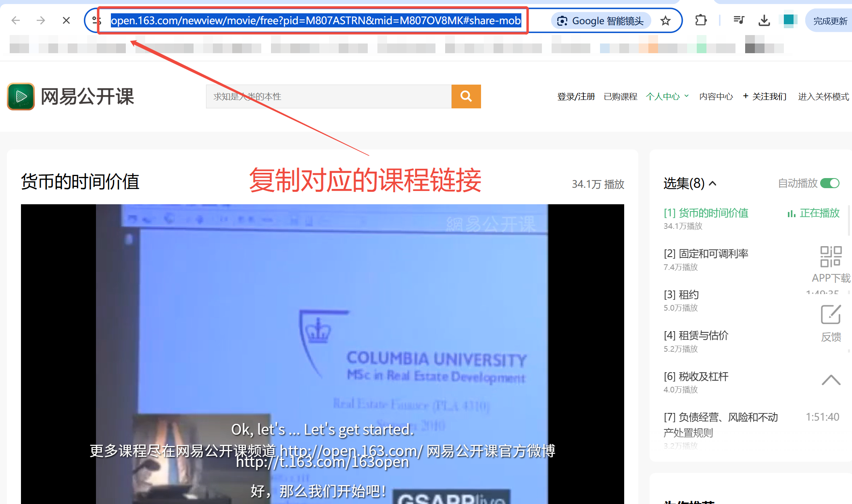Open the site info icon in address bar
This screenshot has height=504, width=852.
click(x=96, y=20)
